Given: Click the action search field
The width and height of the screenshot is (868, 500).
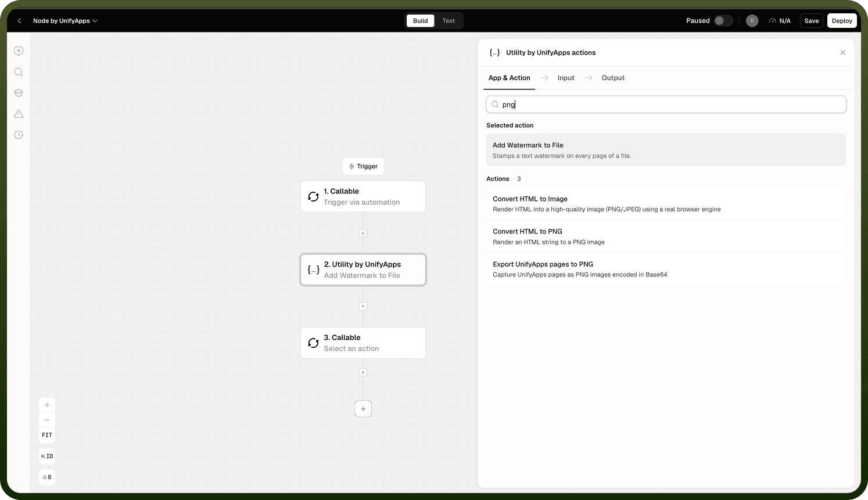Looking at the screenshot, I should tap(666, 105).
